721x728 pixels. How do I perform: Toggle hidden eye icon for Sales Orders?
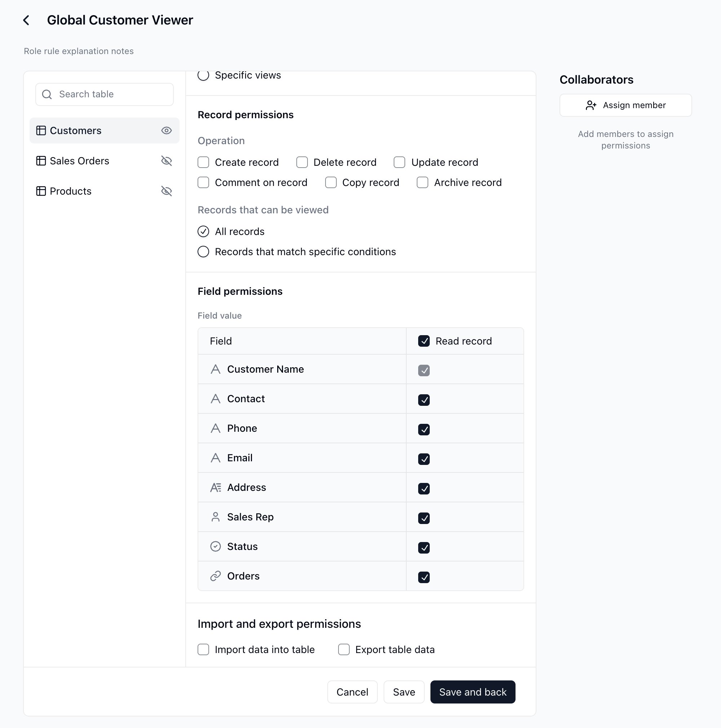(167, 161)
